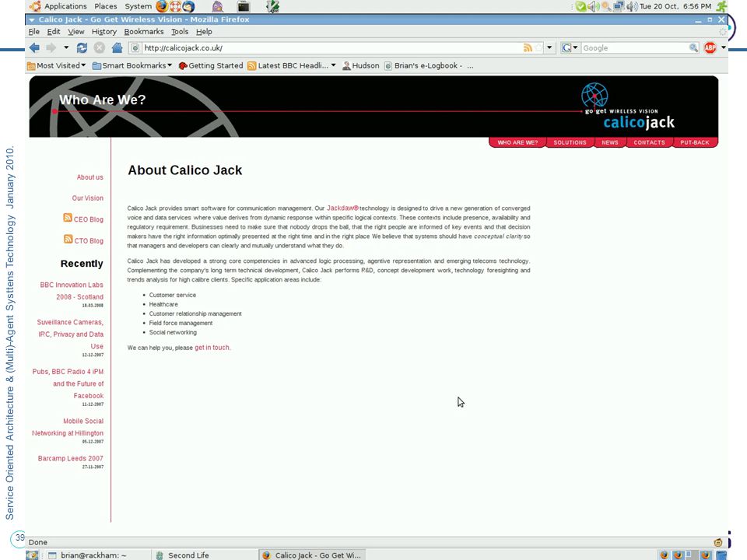Expand the Smart Bookmarks folder
This screenshot has height=560, width=747.
coord(132,65)
